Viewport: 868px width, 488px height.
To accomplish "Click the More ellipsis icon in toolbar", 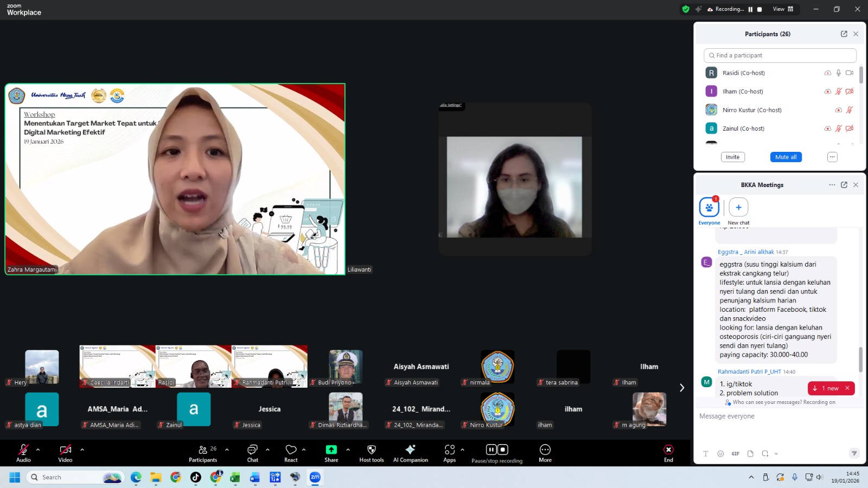I will pyautogui.click(x=545, y=450).
